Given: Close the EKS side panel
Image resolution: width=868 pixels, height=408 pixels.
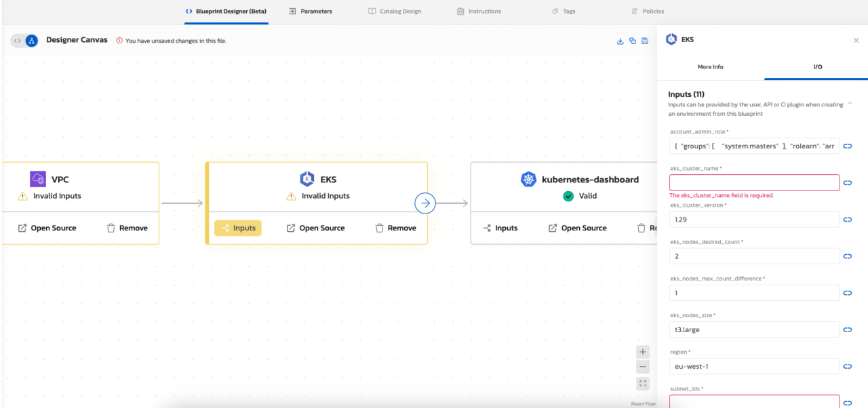Looking at the screenshot, I should 856,40.
